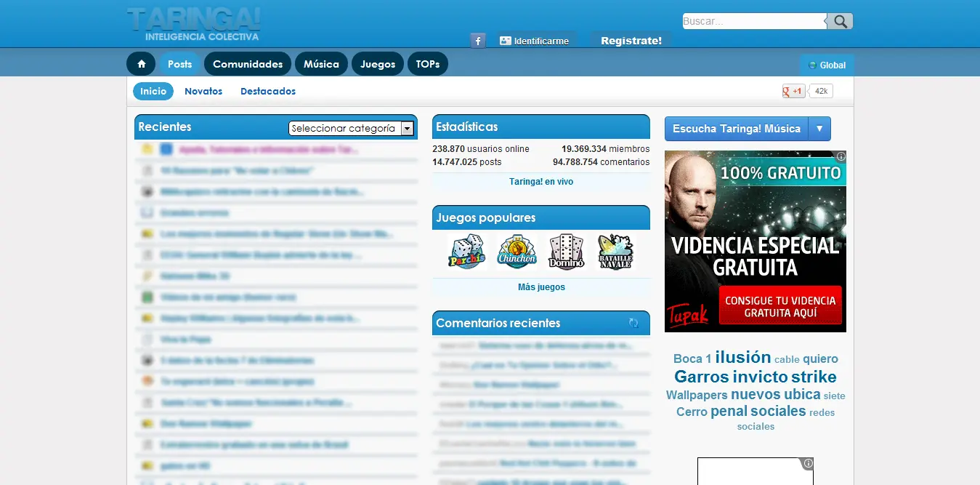The width and height of the screenshot is (980, 485).
Task: Switch to the Destacados tab
Action: [x=268, y=91]
